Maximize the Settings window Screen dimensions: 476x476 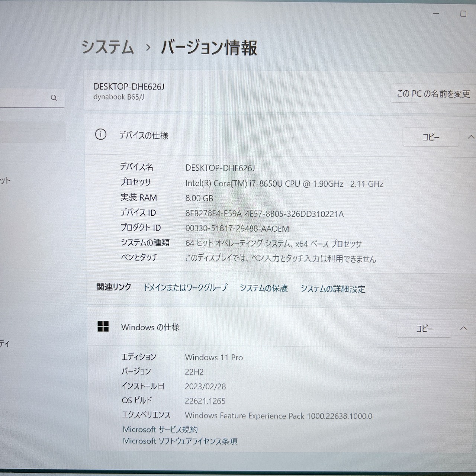click(463, 14)
